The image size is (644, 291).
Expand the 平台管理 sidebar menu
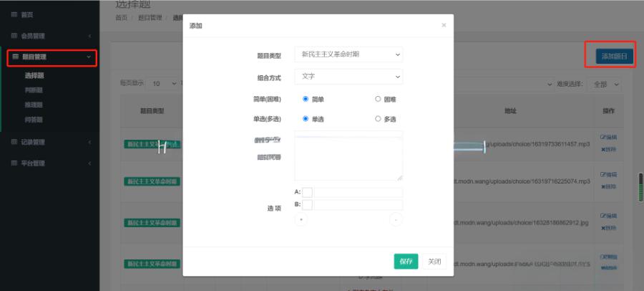point(49,163)
